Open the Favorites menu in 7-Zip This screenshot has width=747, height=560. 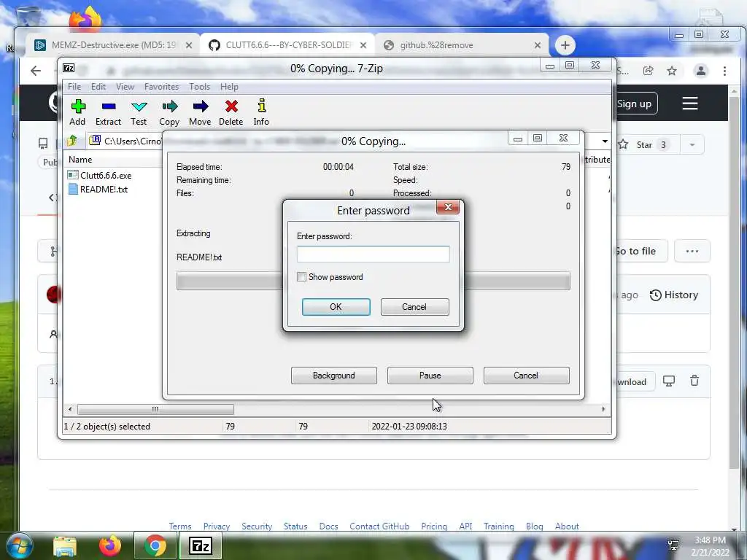click(161, 87)
